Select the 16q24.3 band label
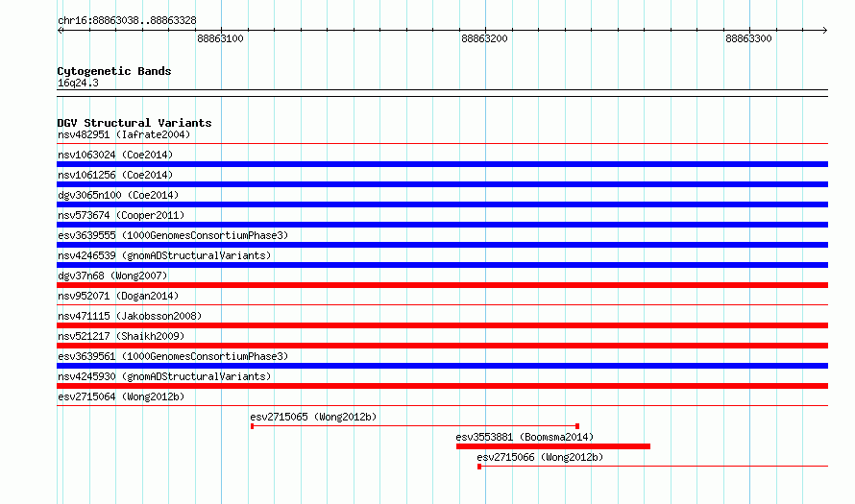Viewport: 855px width, 504px height. (78, 83)
